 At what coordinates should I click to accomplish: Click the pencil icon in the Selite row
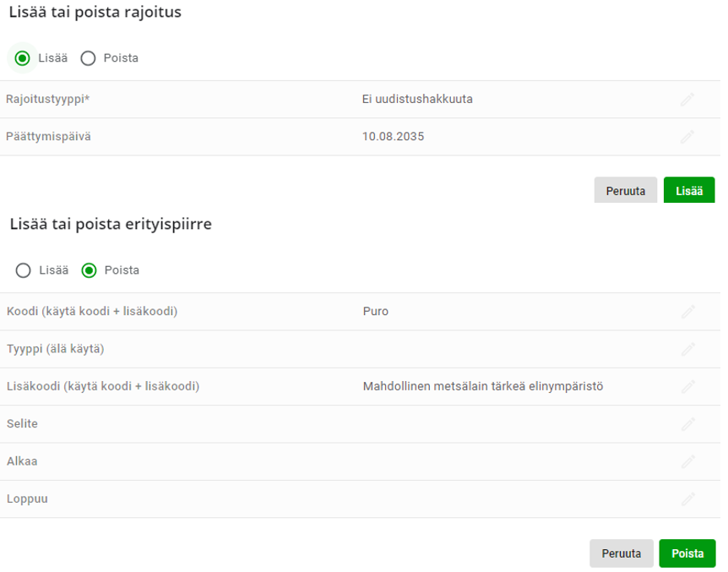coord(688,424)
